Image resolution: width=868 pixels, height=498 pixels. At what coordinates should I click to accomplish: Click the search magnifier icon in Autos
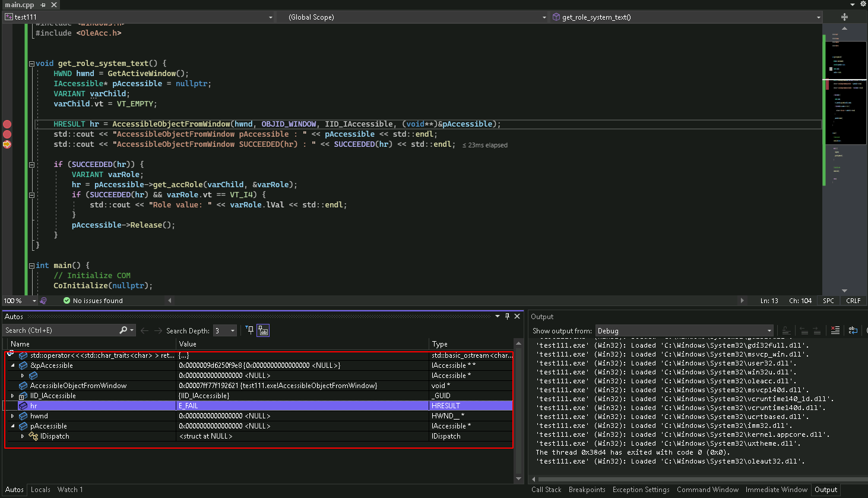point(123,330)
